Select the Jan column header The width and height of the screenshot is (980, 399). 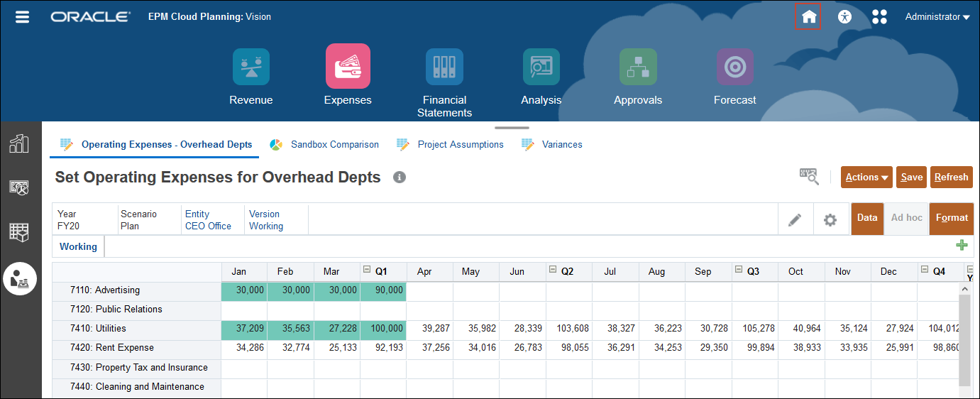[244, 271]
